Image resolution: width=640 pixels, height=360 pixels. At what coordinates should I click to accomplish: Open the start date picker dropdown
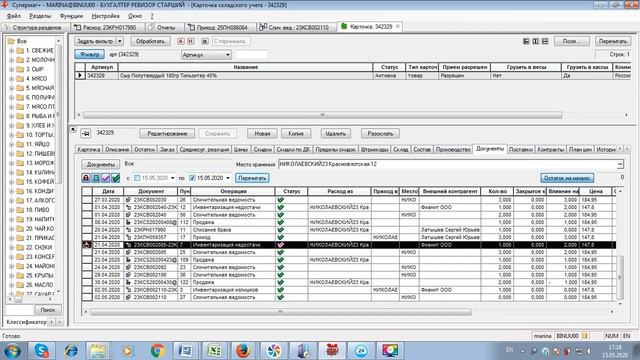173,178
